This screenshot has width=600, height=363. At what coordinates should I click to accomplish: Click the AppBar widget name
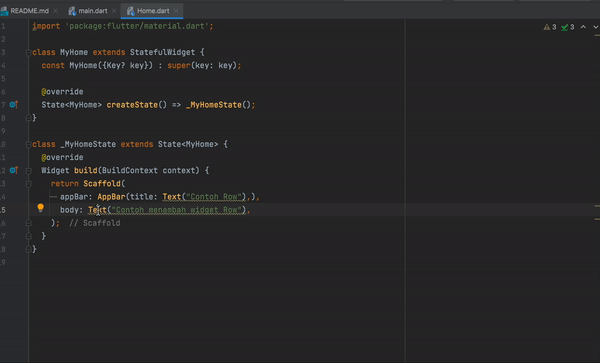click(111, 197)
